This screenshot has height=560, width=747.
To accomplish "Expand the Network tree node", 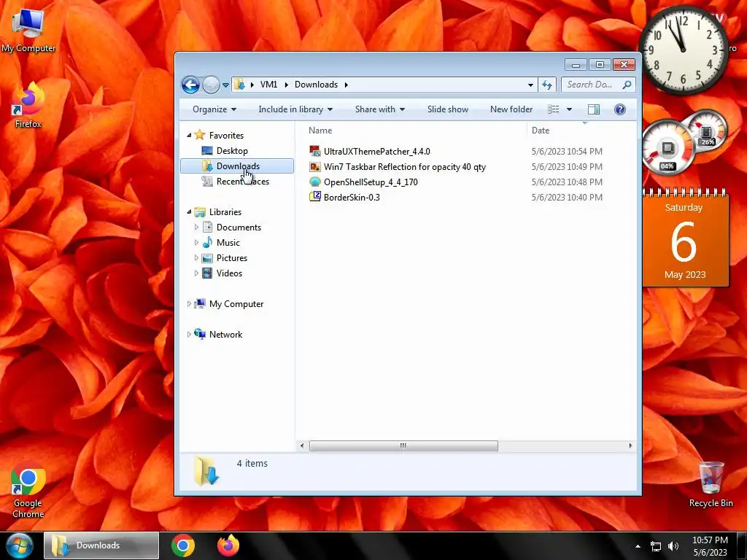I will coord(189,334).
